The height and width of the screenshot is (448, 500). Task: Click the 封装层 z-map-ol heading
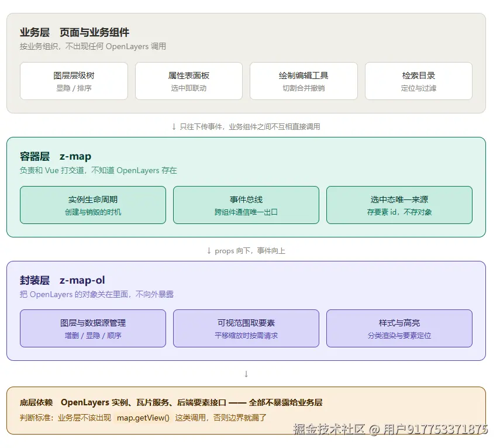tap(62, 280)
